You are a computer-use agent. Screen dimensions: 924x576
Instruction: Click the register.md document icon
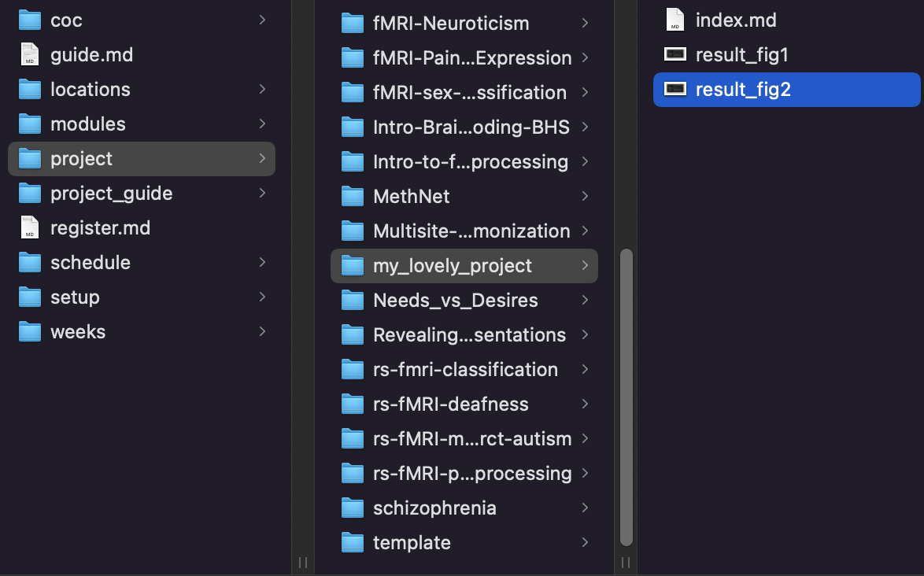[x=29, y=228]
